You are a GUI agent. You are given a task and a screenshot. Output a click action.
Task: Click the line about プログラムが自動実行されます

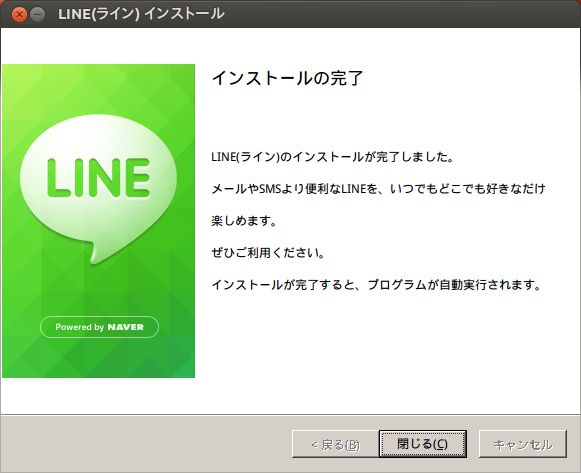376,285
